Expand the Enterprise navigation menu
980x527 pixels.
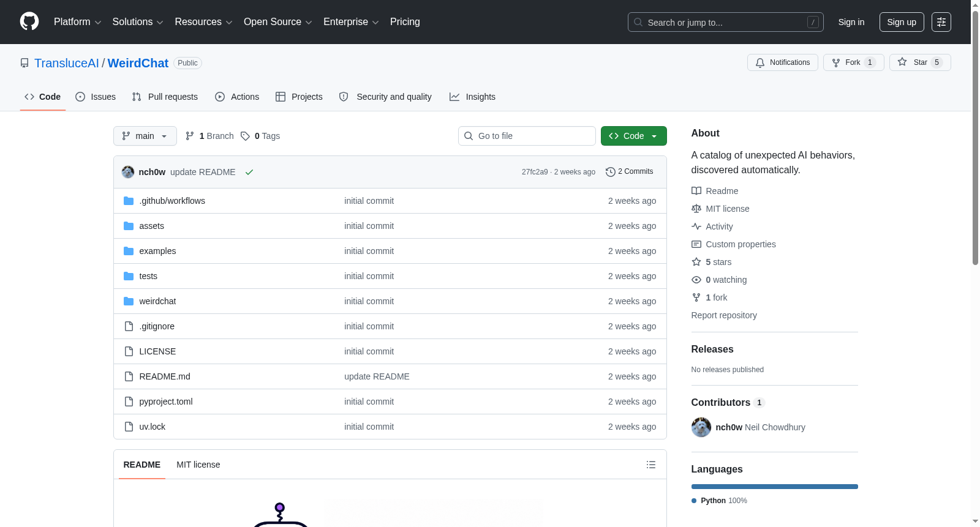click(351, 22)
